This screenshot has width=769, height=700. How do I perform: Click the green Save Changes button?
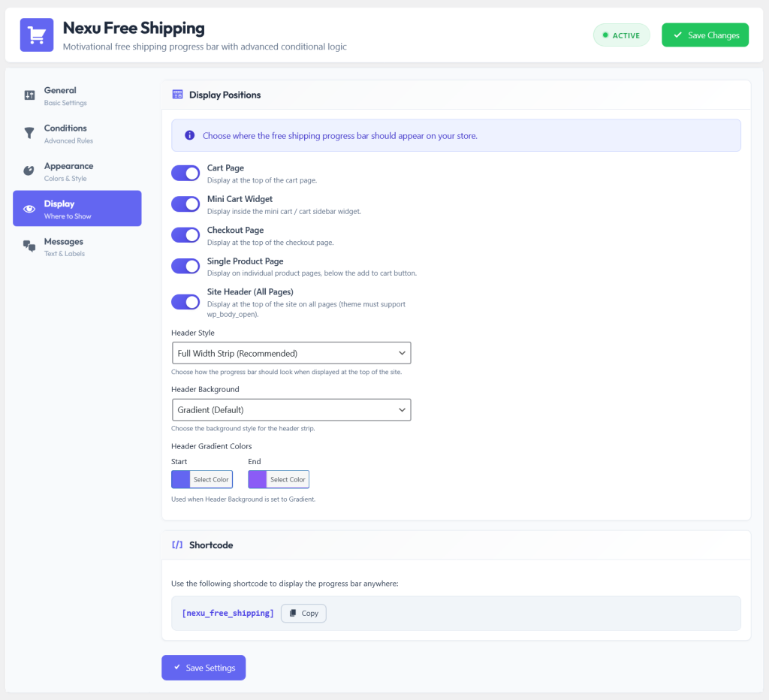pos(704,35)
